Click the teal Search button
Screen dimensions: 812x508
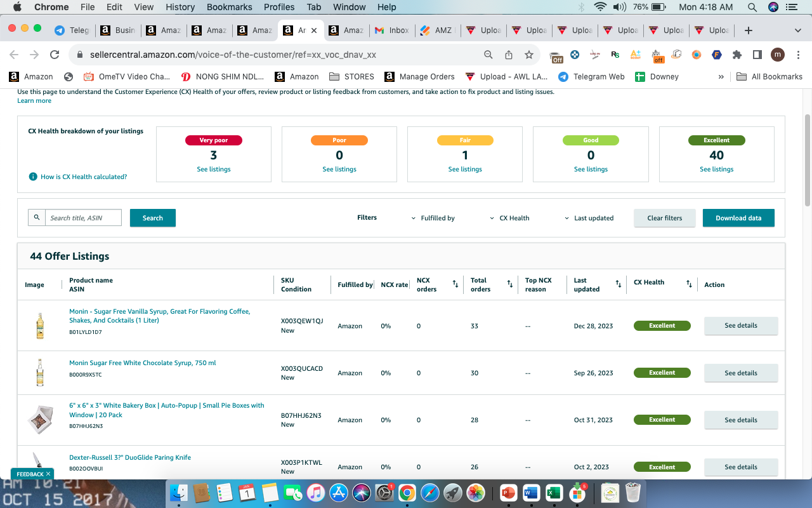click(153, 218)
